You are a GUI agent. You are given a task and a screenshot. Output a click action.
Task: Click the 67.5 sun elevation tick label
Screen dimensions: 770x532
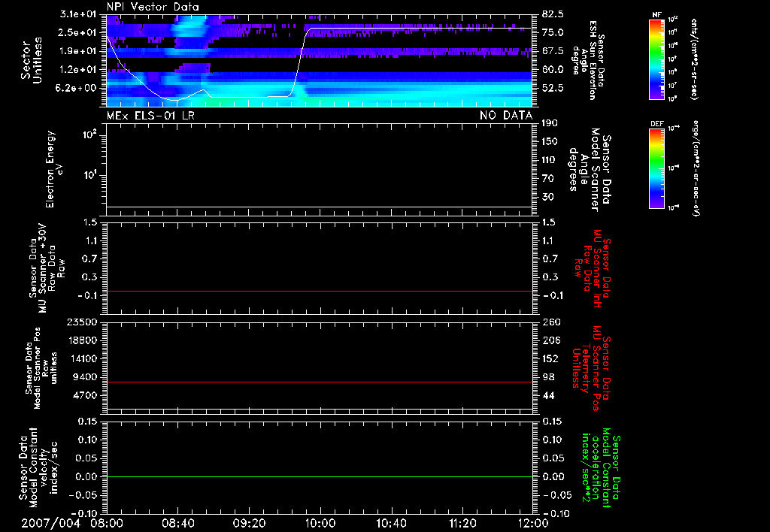pos(553,51)
